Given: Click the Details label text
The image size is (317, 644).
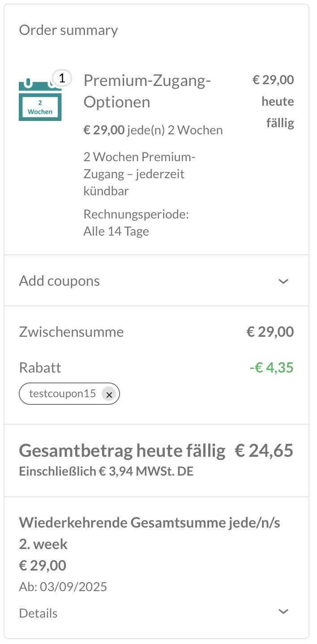Looking at the screenshot, I should [39, 613].
